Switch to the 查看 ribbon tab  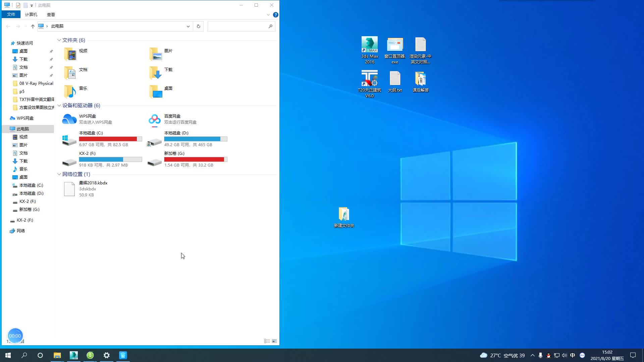tap(51, 14)
